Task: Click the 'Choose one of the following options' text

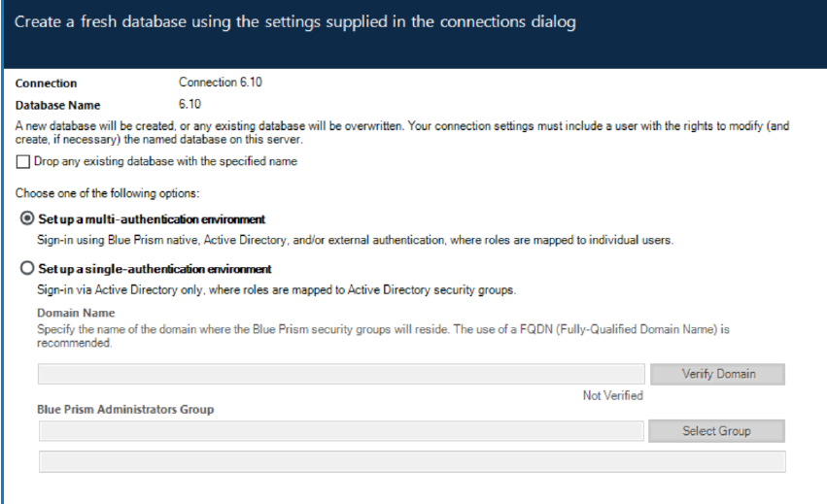Action: tap(107, 193)
